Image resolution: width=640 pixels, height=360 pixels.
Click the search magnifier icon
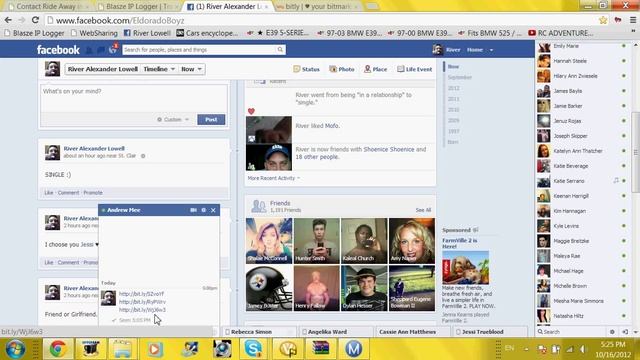pyautogui.click(x=280, y=50)
